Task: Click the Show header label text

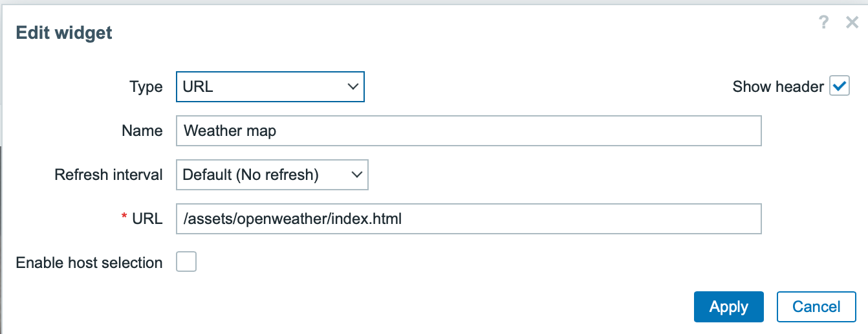Action: pyautogui.click(x=778, y=87)
